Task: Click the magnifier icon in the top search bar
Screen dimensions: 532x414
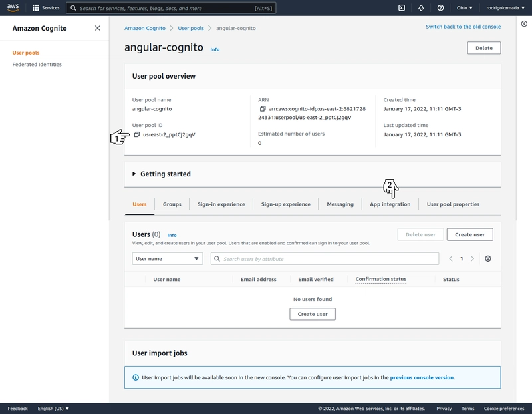Action: [73, 8]
